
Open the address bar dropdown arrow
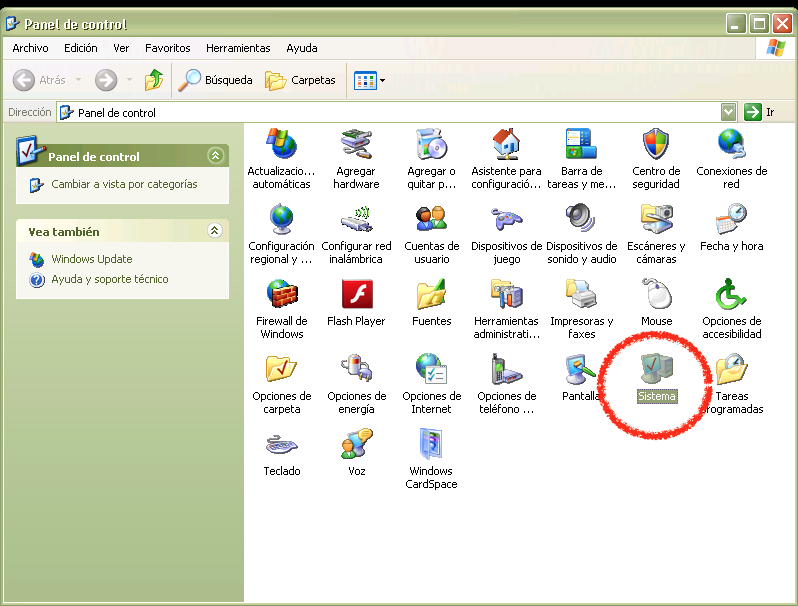pos(728,111)
